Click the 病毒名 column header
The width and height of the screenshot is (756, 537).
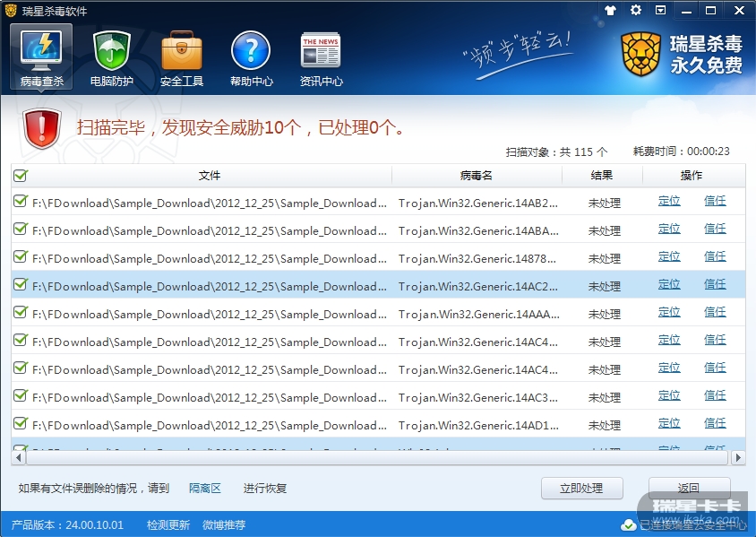[477, 176]
